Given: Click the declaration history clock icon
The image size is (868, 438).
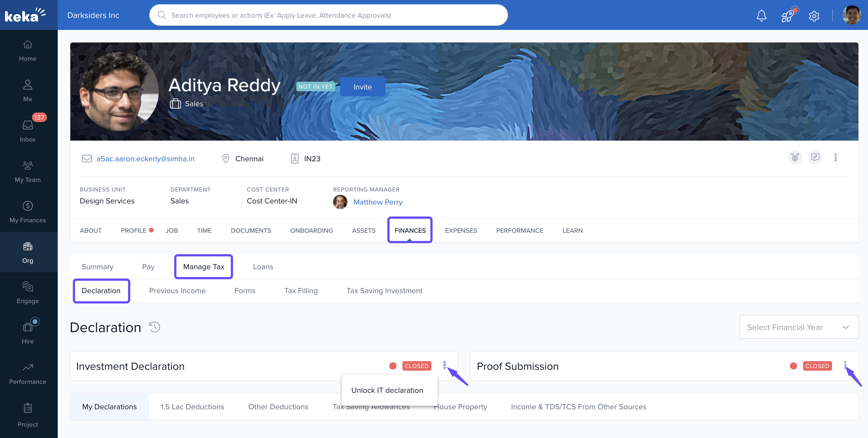Looking at the screenshot, I should [x=155, y=327].
